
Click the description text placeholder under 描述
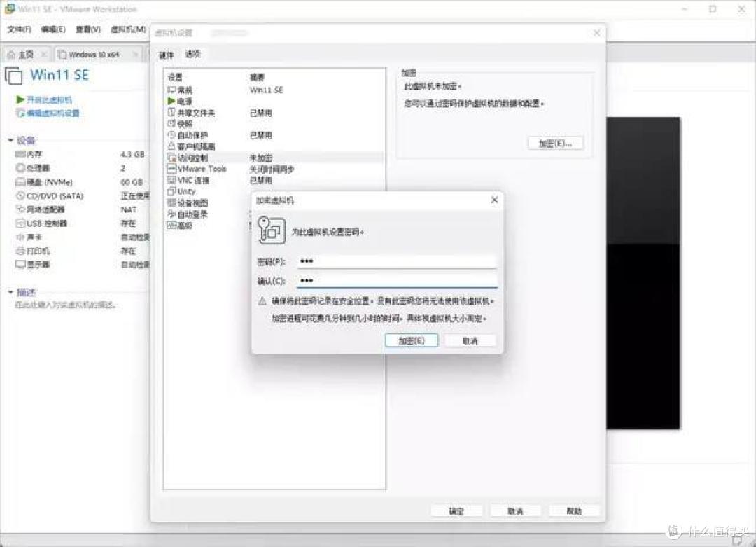66,305
